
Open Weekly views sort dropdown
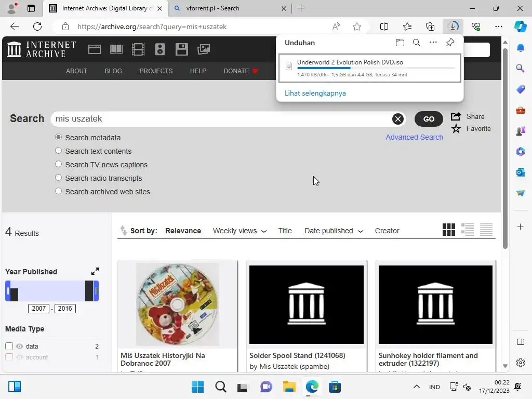[x=240, y=231]
